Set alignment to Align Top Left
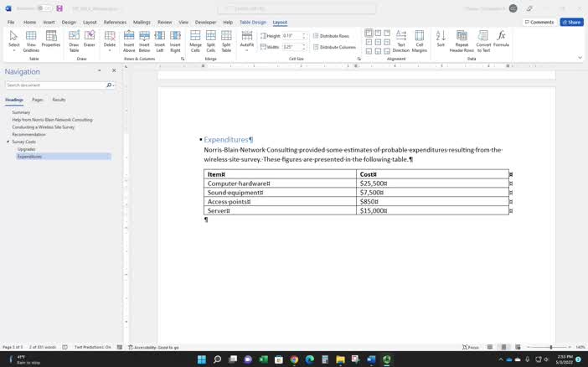 click(x=369, y=33)
